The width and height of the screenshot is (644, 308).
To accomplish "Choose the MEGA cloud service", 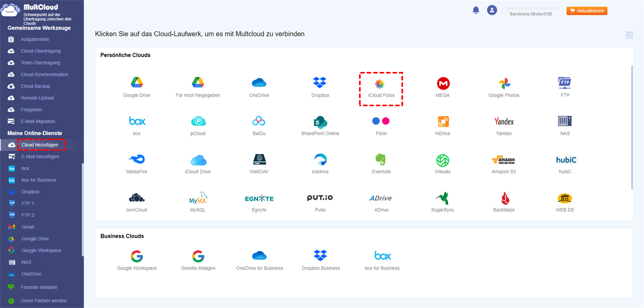I will pos(443,83).
